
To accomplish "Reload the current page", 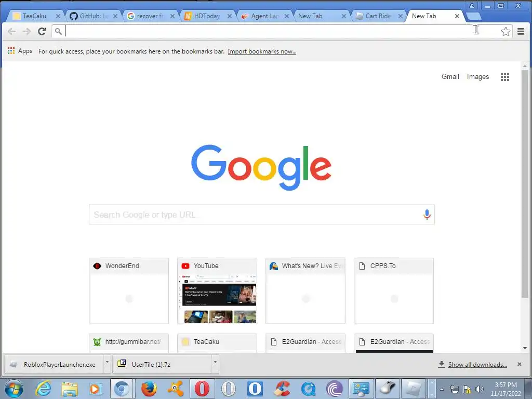I will pos(42,32).
